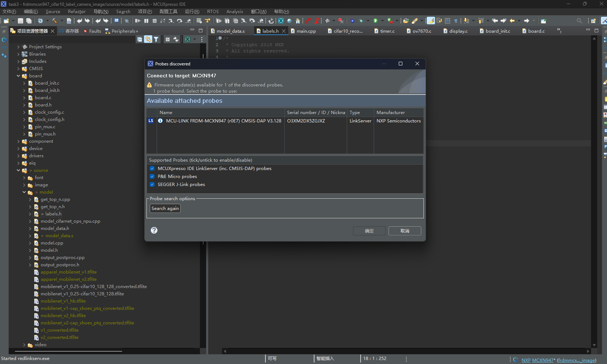
Task: Click the info icon beside the MCU-LINK probe
Action: click(x=160, y=121)
